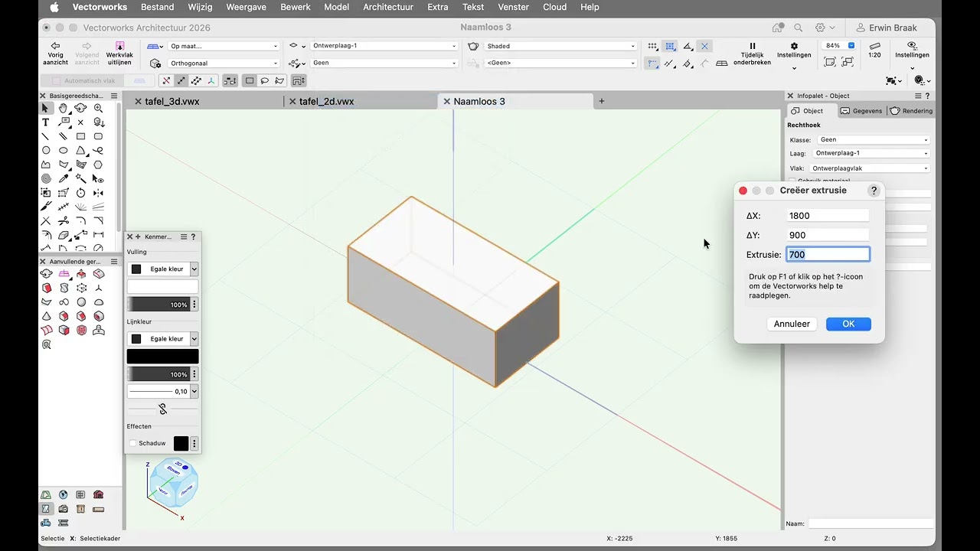Open the Ontwerplaag-1 layer dropdown in toolbar
The width and height of the screenshot is (980, 551).
click(384, 46)
